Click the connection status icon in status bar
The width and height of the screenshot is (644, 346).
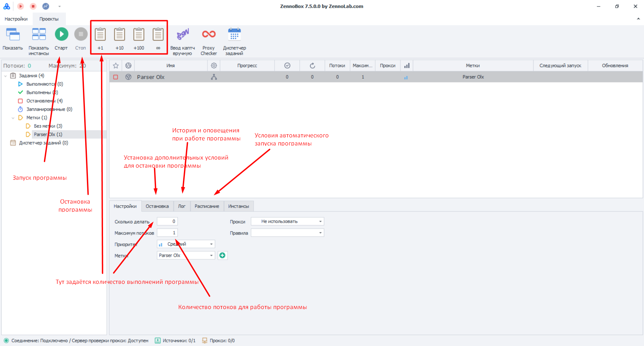(6, 340)
